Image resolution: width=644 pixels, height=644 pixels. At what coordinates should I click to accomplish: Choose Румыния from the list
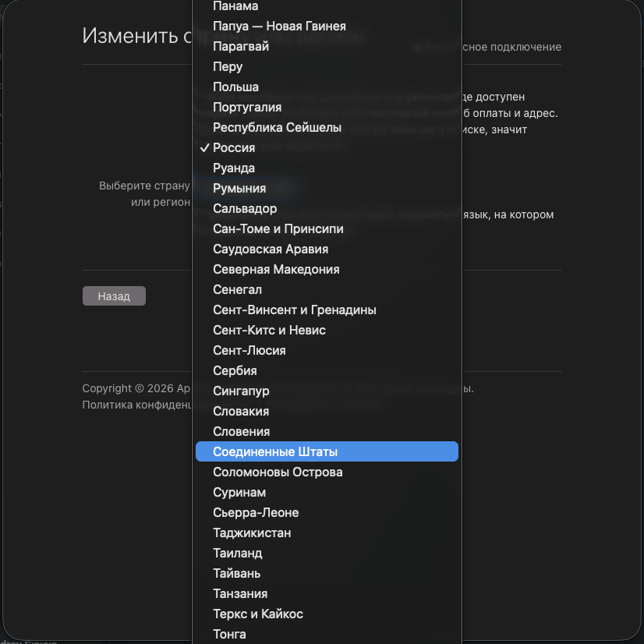point(239,189)
